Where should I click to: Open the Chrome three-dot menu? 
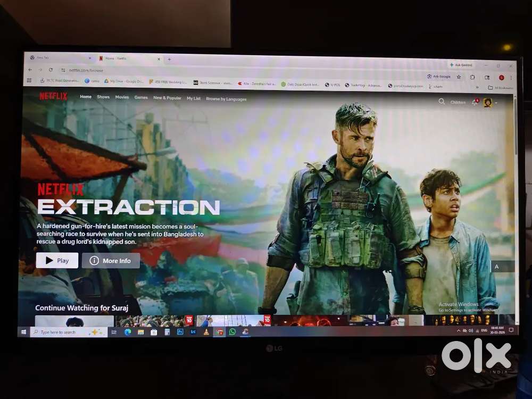coord(511,78)
